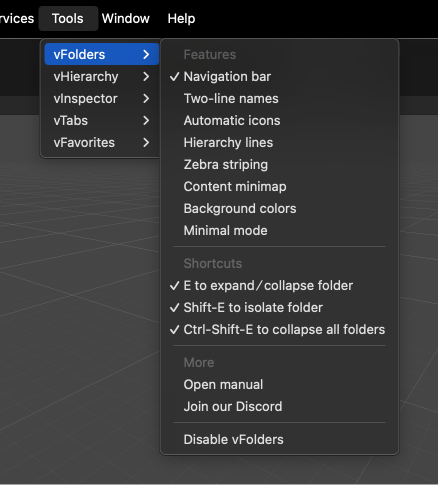Toggle Shift-E to isolate folder shortcut
This screenshot has width=438, height=485.
tap(279, 308)
